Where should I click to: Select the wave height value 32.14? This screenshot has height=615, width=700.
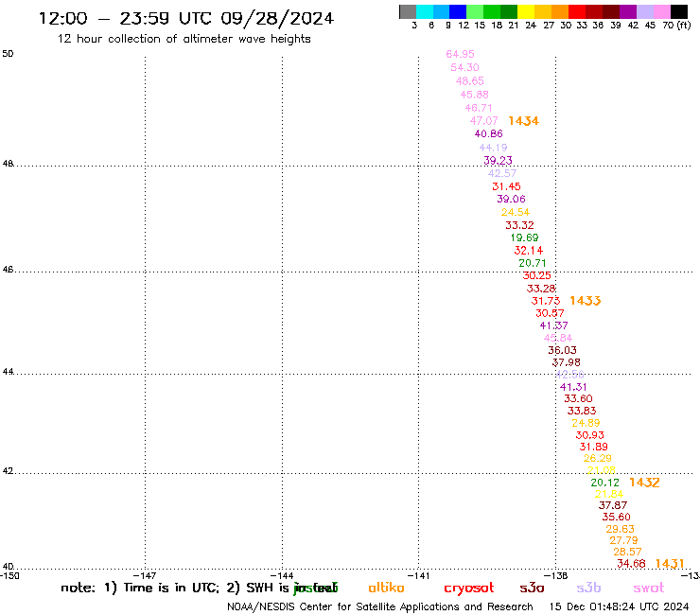point(529,251)
